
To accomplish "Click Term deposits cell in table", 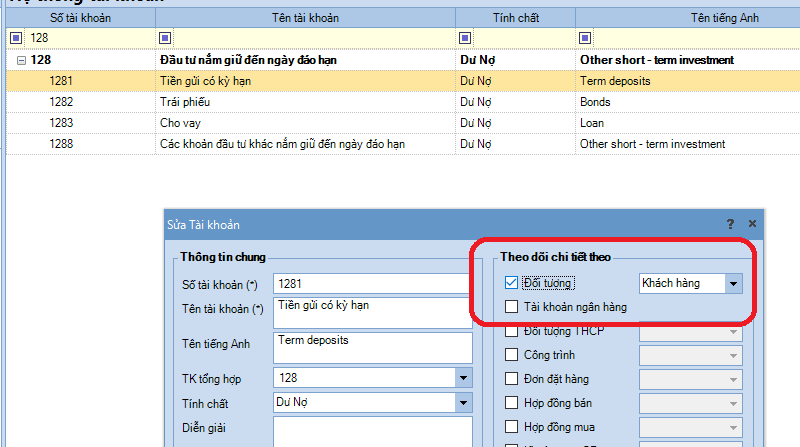I will pos(688,81).
